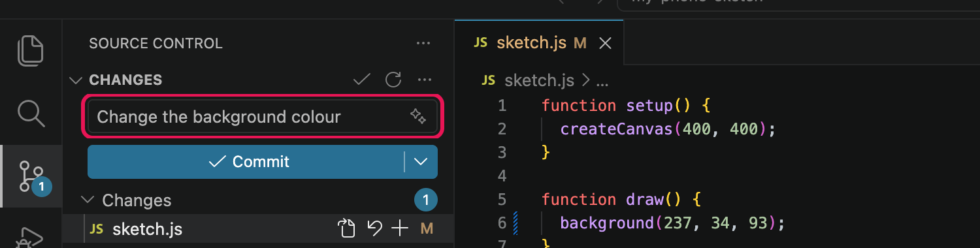
Task: Open CHANGES section more actions ellipsis
Action: coord(425,80)
